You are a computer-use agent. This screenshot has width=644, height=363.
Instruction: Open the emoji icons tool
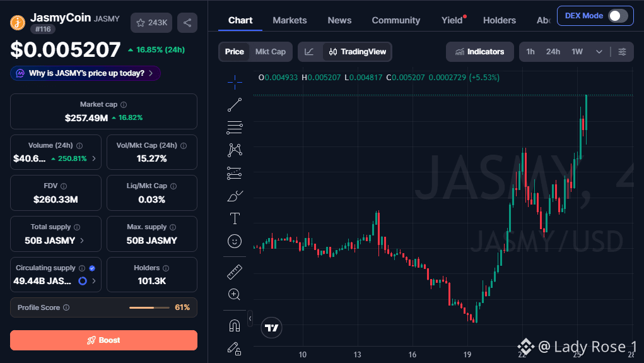pyautogui.click(x=235, y=241)
